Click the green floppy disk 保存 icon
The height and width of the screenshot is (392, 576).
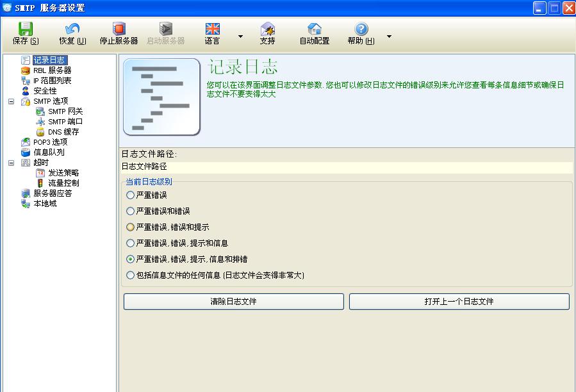pos(26,29)
